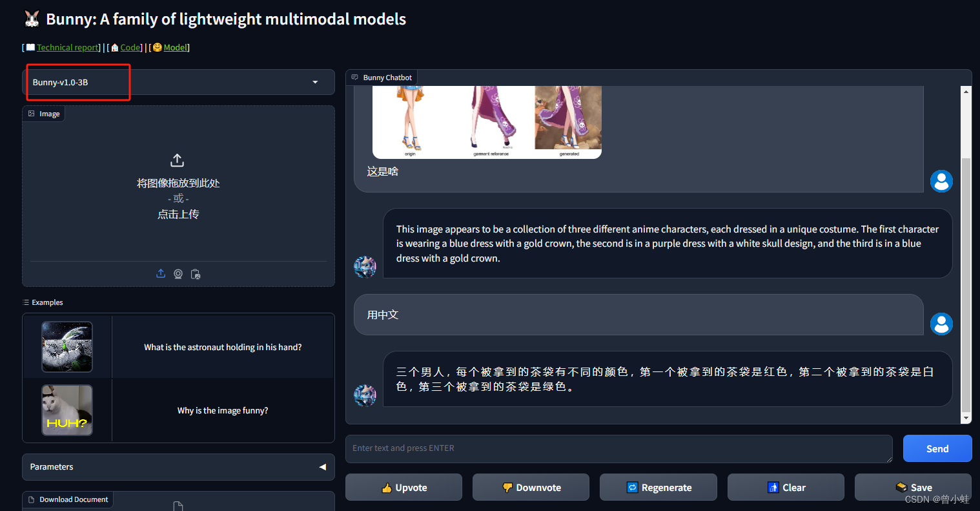Click the '用中文' user message bubble
Image resolution: width=980 pixels, height=511 pixels.
click(638, 315)
